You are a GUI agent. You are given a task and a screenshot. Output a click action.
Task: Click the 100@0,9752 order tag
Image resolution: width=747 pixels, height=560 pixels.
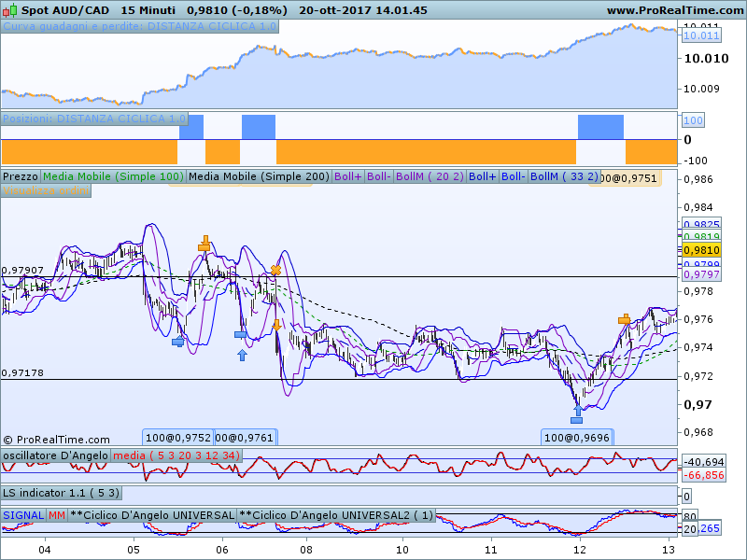(177, 438)
